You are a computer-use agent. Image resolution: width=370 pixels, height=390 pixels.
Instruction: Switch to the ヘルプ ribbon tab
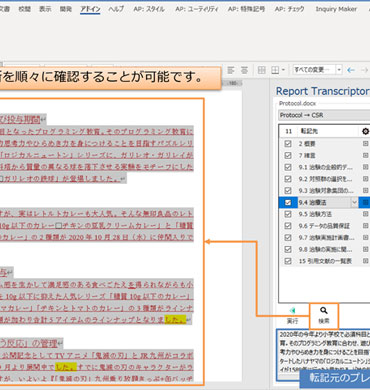[x=116, y=9]
